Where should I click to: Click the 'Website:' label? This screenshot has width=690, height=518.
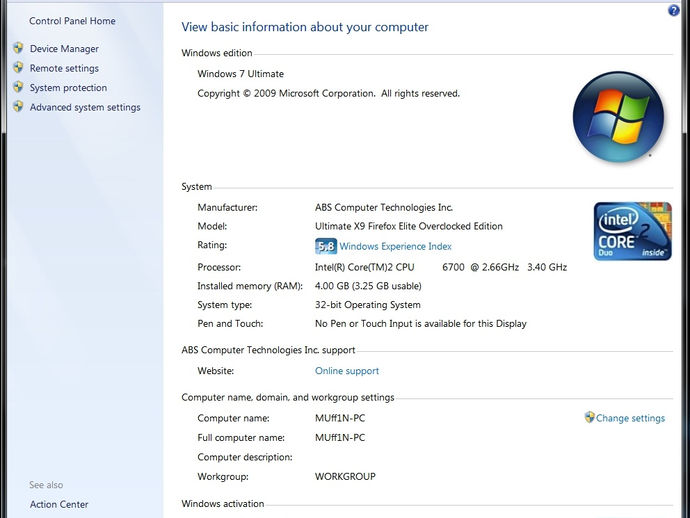click(x=216, y=371)
